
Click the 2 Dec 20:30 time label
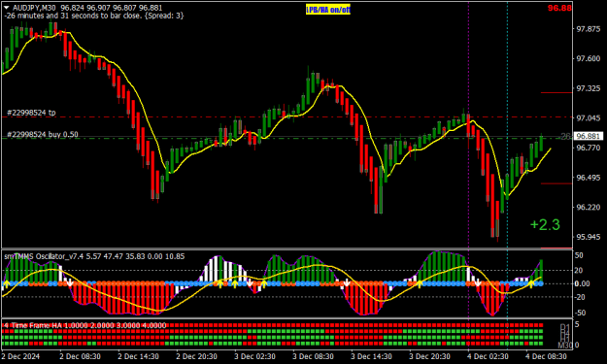click(x=196, y=356)
